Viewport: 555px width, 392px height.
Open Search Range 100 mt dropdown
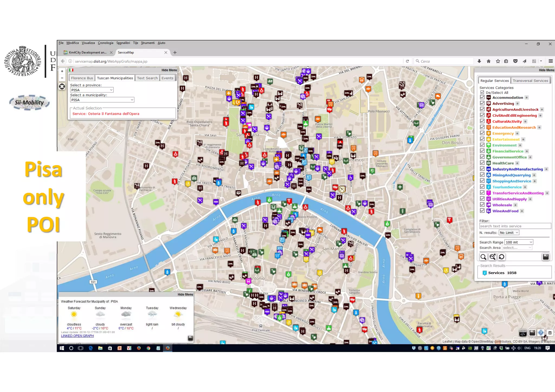pos(519,242)
